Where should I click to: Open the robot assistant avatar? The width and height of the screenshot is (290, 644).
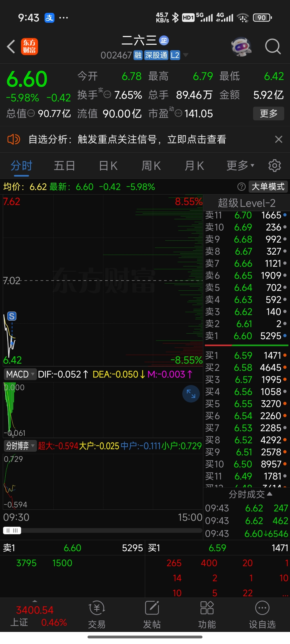coord(241,47)
